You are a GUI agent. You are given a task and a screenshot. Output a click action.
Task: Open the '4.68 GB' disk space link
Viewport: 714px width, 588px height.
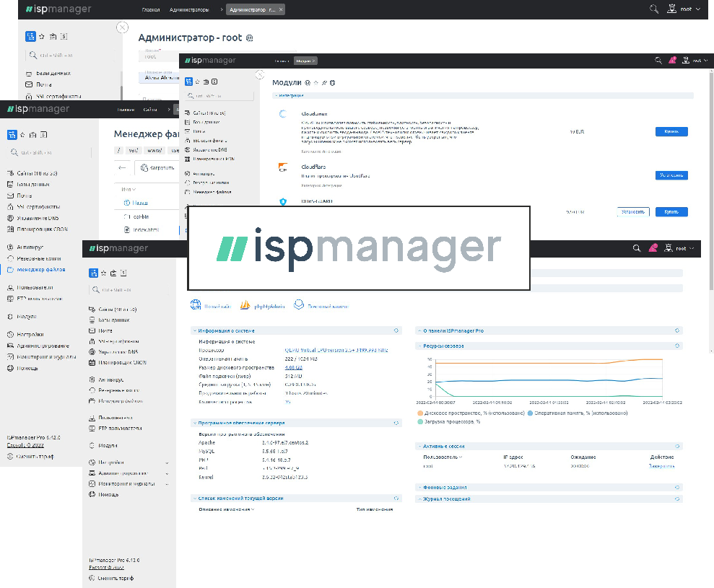click(x=293, y=367)
